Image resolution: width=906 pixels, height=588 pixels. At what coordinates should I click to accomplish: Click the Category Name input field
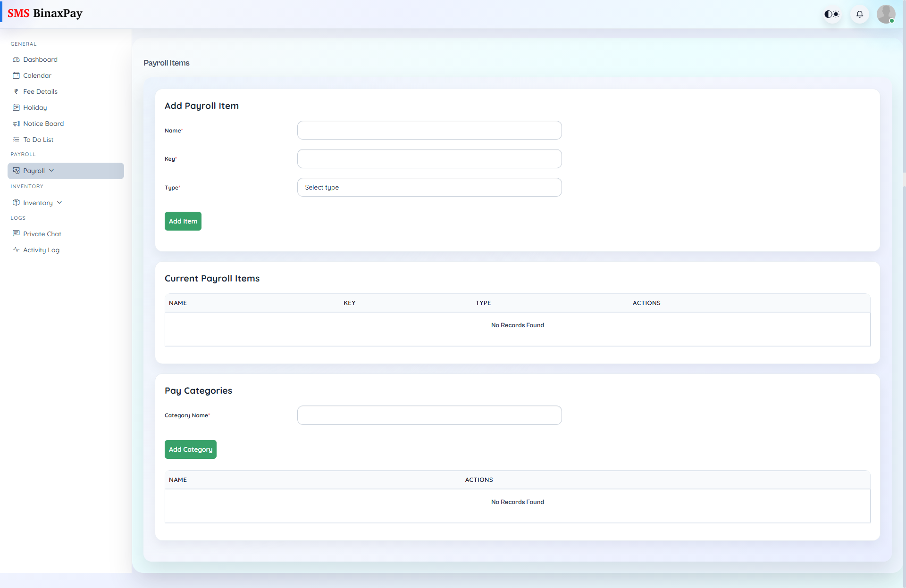point(429,415)
